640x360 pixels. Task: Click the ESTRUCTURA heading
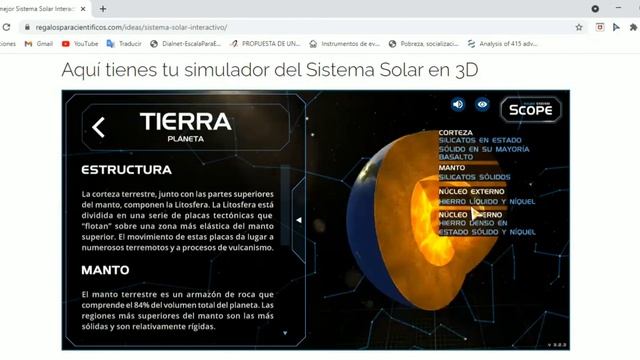127,170
